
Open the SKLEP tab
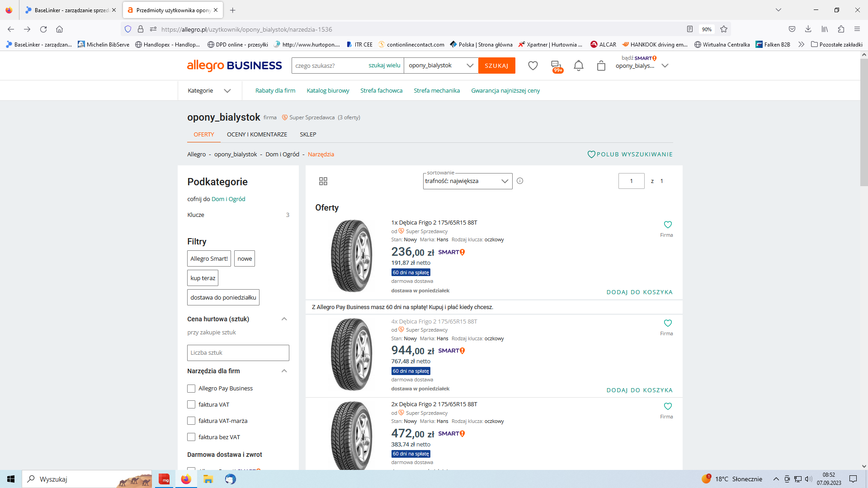tap(308, 135)
